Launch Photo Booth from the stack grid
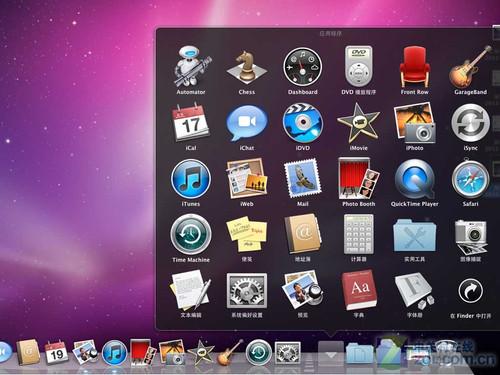Image resolution: width=500 pixels, height=375 pixels. click(x=358, y=179)
